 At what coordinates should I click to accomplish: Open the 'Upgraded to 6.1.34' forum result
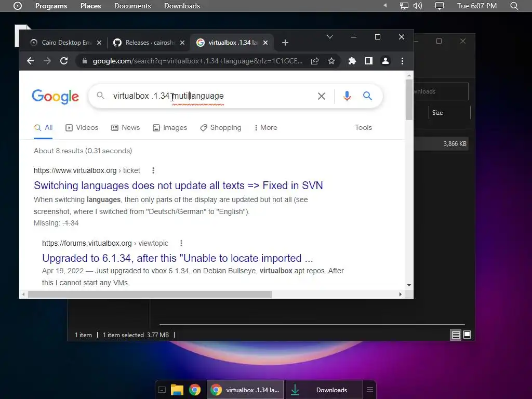tap(178, 258)
